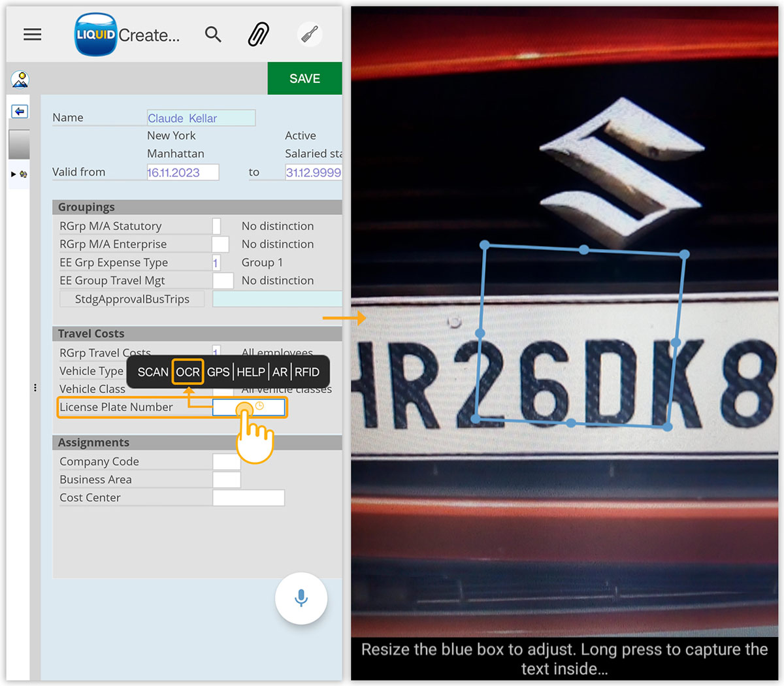The height and width of the screenshot is (686, 784).
Task: Click the Assignments section header
Action: 197,443
